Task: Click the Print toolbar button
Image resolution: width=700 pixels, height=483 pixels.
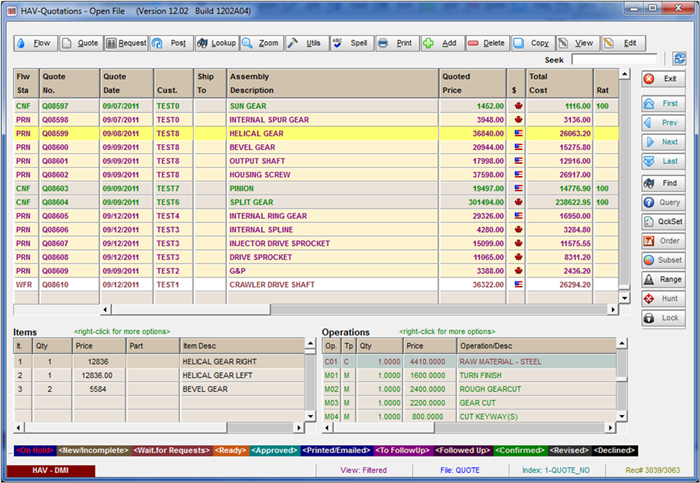Action: (397, 43)
